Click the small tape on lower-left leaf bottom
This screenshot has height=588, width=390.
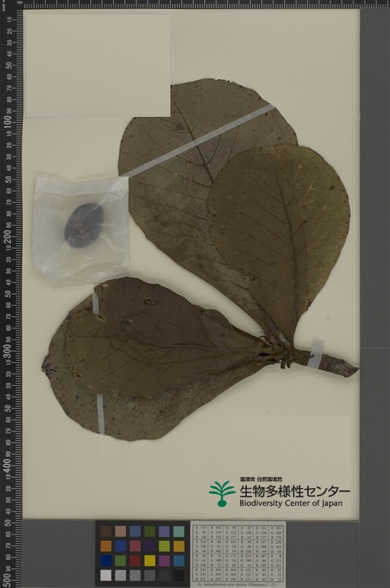click(x=101, y=414)
